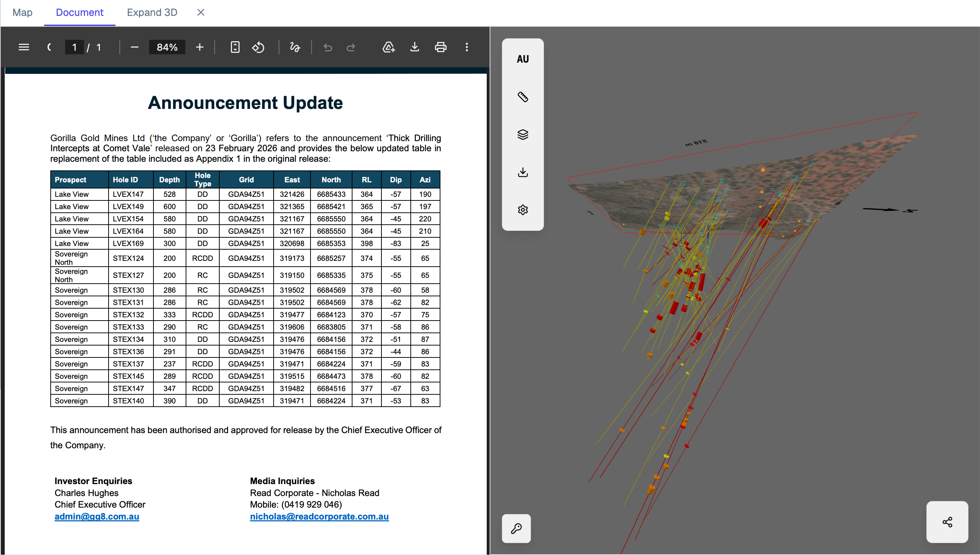Toggle the freehand annotation drawing mode
This screenshot has height=555, width=980.
pyautogui.click(x=295, y=47)
